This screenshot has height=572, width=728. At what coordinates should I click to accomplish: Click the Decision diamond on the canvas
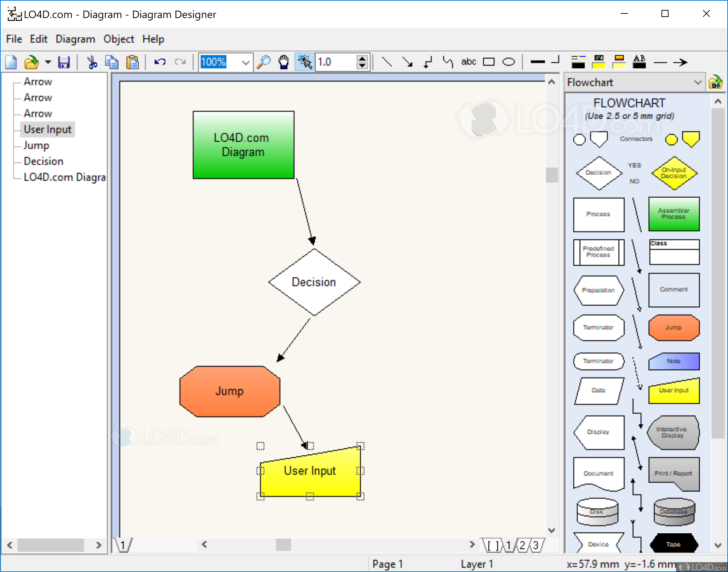click(314, 282)
